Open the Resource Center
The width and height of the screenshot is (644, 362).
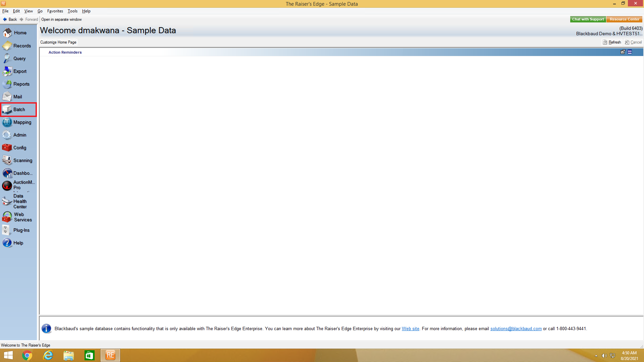pyautogui.click(x=624, y=19)
